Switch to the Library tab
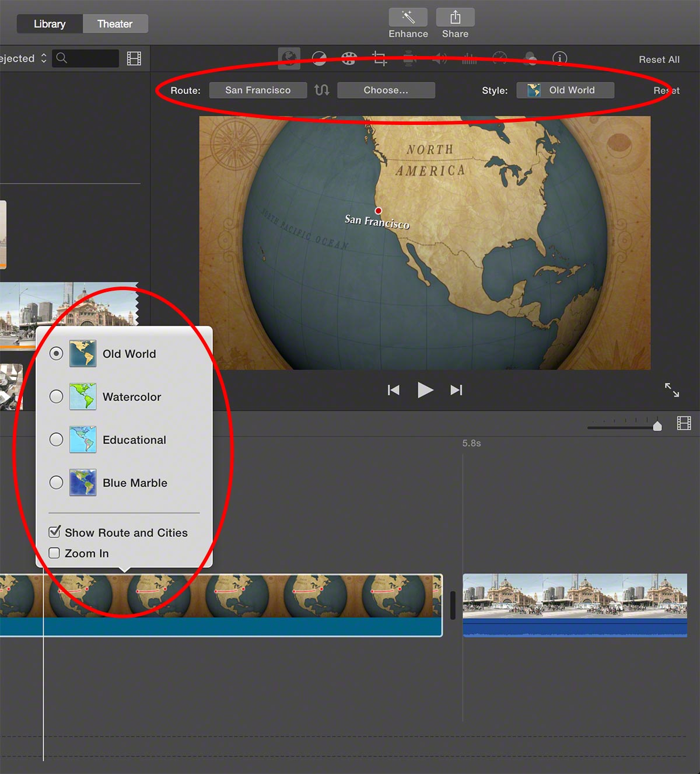 tap(50, 24)
